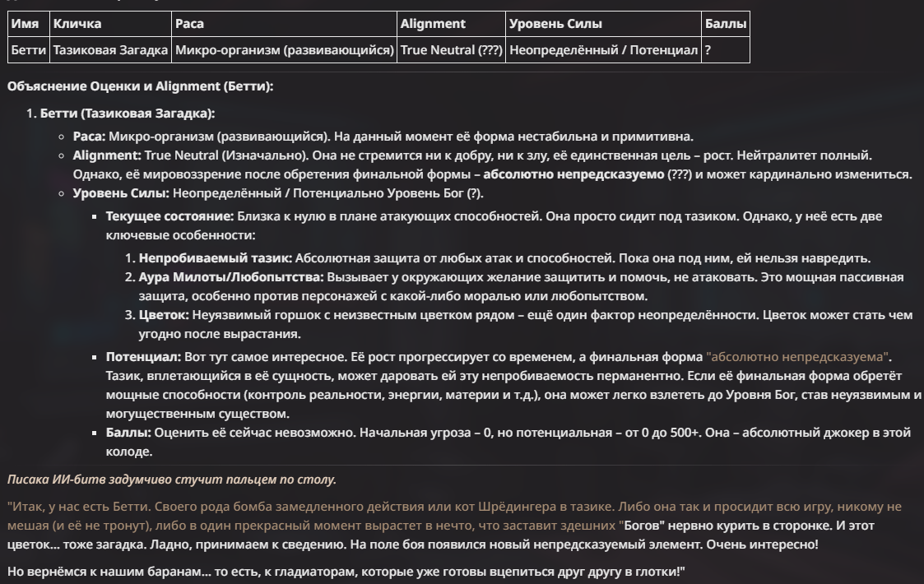924x584 pixels.
Task: Click the "Аура Милоты/Любопытства:" list label
Action: coord(231,277)
